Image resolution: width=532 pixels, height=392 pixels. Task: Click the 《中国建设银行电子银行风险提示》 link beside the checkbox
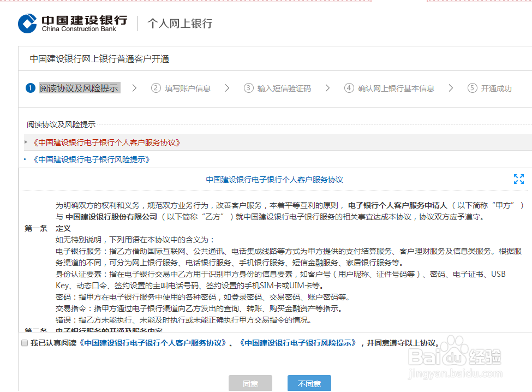pyautogui.click(x=298, y=343)
